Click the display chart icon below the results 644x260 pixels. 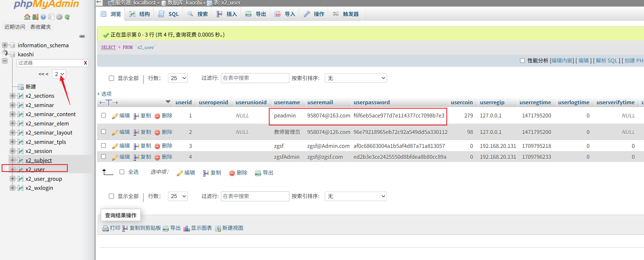[186, 228]
